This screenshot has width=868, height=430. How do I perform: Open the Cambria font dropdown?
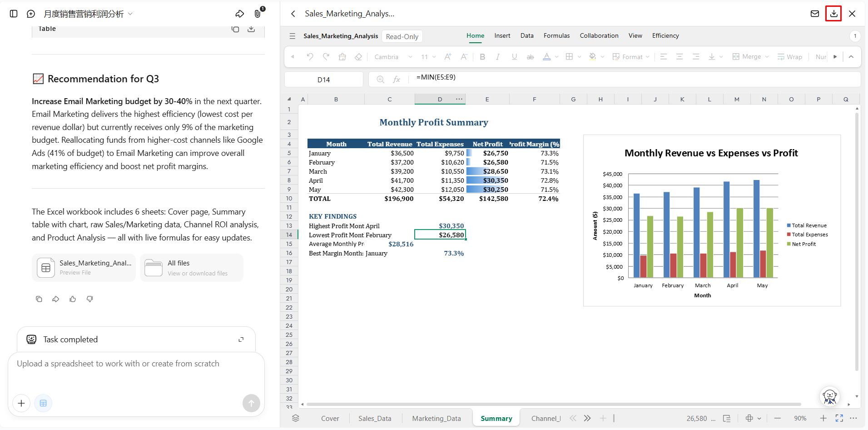[x=393, y=57]
